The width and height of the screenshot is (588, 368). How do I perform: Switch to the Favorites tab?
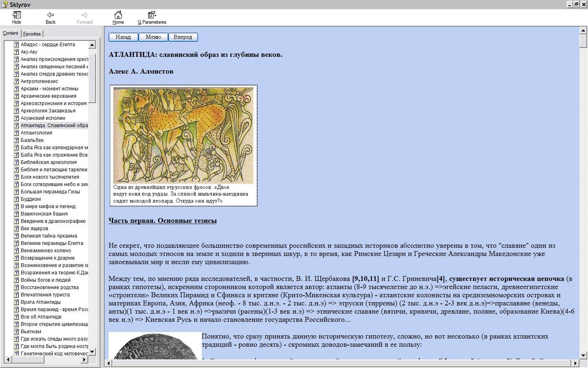32,34
